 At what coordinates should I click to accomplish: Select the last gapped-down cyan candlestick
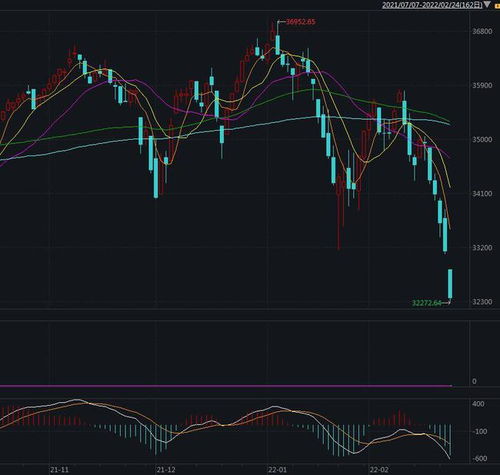tap(450, 284)
